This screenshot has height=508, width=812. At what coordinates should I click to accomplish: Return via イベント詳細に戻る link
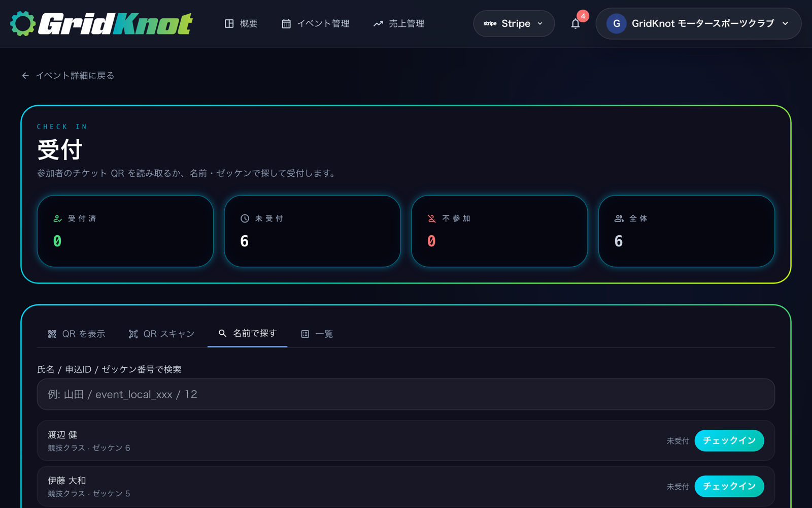(x=75, y=76)
